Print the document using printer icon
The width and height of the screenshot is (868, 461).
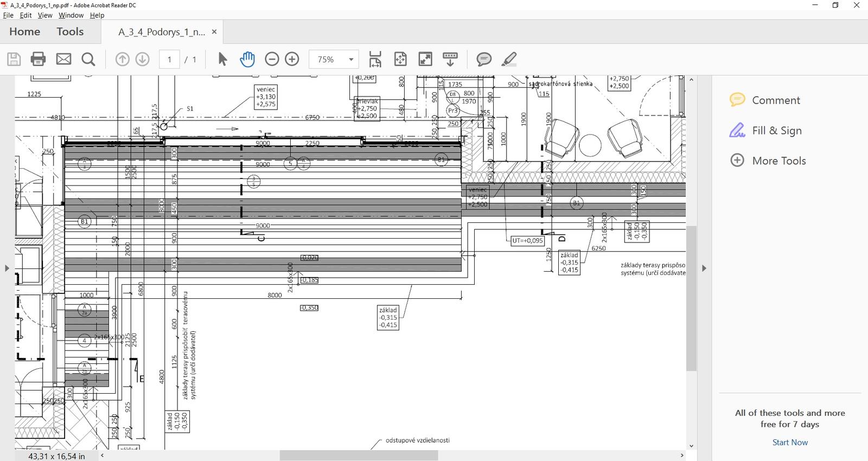click(x=38, y=59)
